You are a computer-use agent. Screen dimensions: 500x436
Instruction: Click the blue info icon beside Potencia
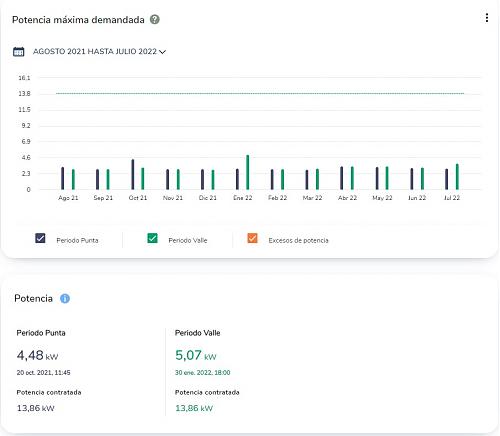point(65,298)
